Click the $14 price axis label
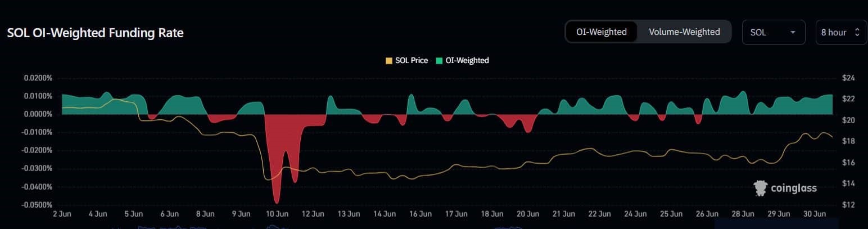The height and width of the screenshot is (229, 868). coord(849,183)
